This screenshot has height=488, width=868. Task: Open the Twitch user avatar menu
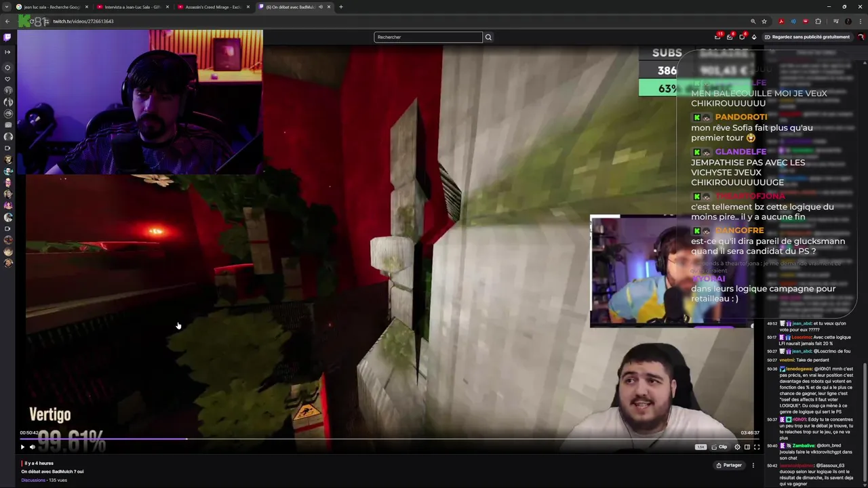pos(861,37)
